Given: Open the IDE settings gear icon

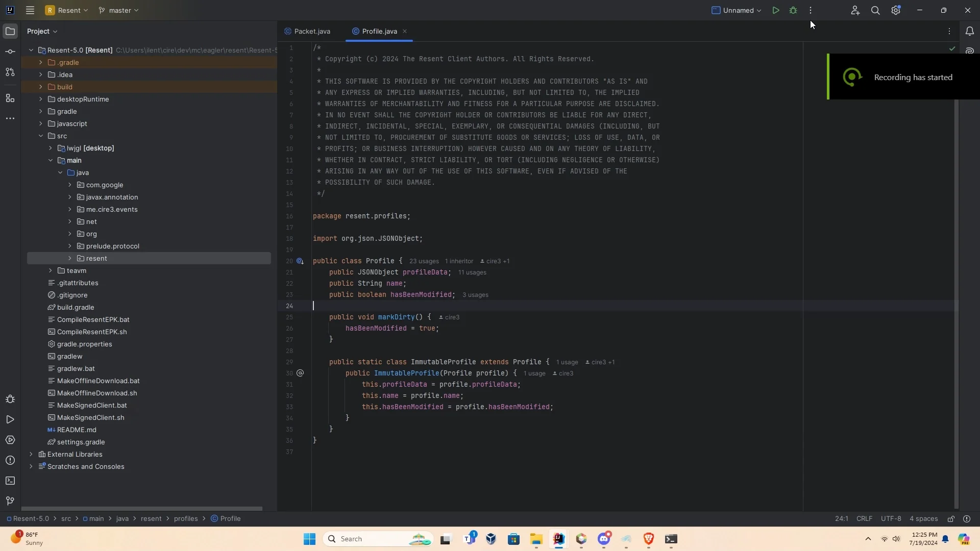Looking at the screenshot, I should click(x=896, y=10).
